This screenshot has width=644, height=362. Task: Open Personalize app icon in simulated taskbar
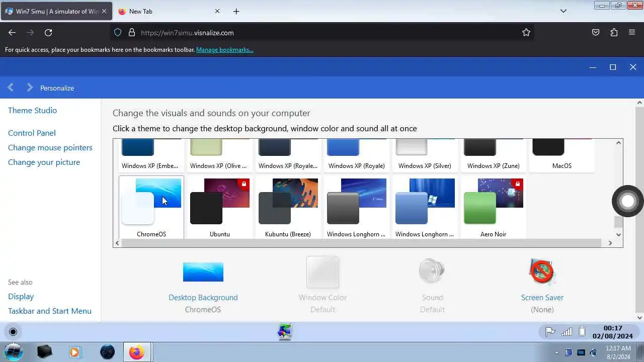pos(285,331)
